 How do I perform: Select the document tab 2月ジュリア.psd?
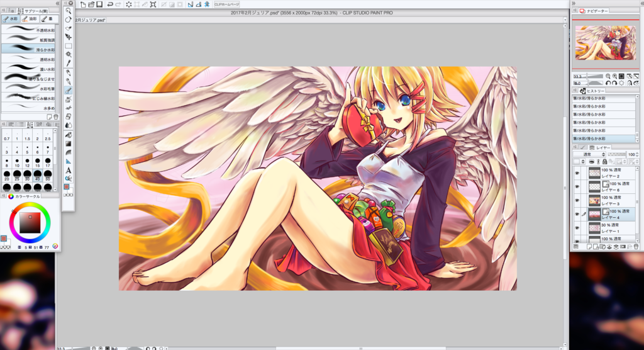click(x=91, y=20)
